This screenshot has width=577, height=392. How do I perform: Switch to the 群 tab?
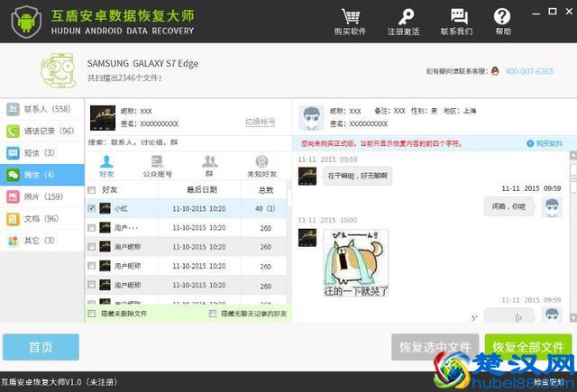[209, 166]
